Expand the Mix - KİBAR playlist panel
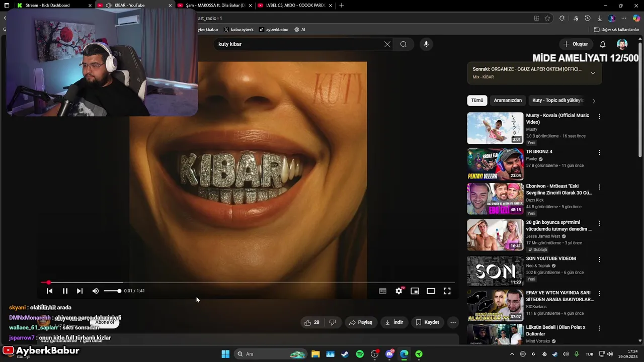 (593, 73)
